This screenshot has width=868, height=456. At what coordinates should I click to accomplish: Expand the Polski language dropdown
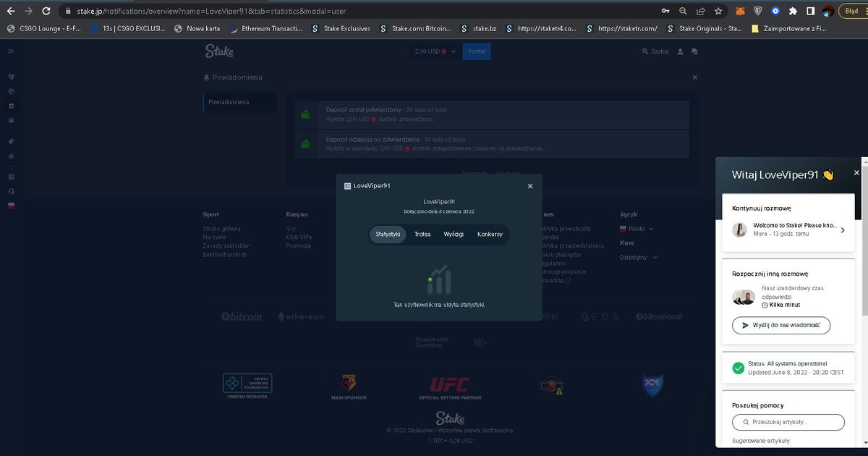pyautogui.click(x=637, y=229)
